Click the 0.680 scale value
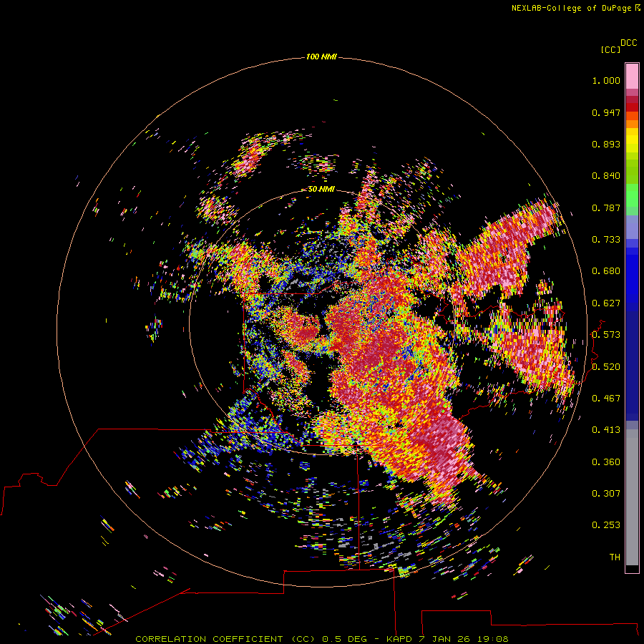Screen dimensions: 644x644 click(606, 271)
